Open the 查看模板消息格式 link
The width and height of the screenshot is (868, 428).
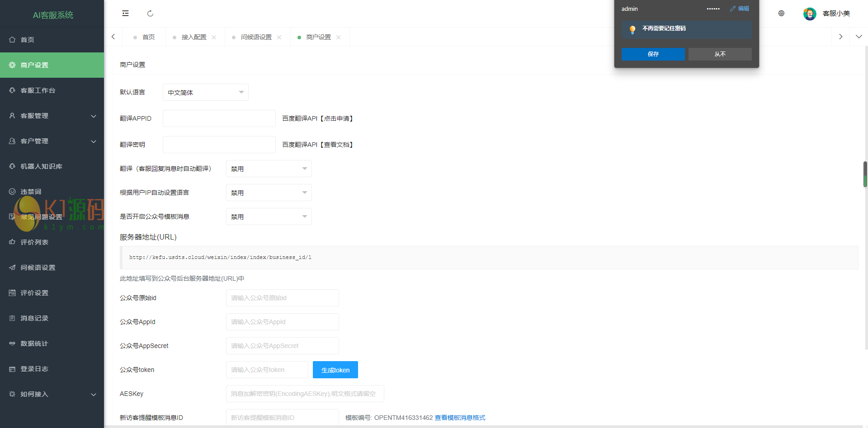tap(460, 418)
